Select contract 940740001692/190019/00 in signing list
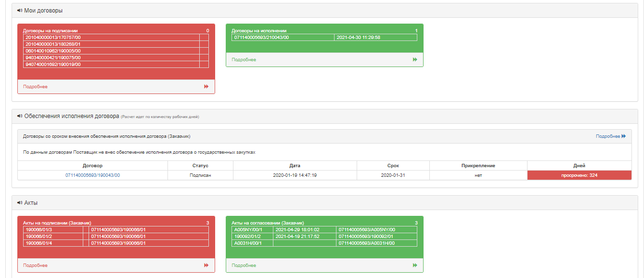644x278 pixels. [53, 65]
